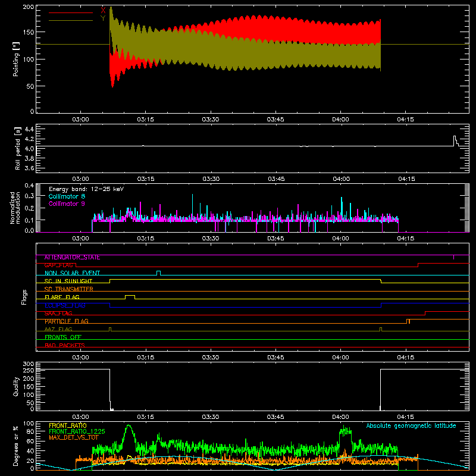Click the 'Normalized modulation' axis title
The width and height of the screenshot is (476, 476).
15,208
